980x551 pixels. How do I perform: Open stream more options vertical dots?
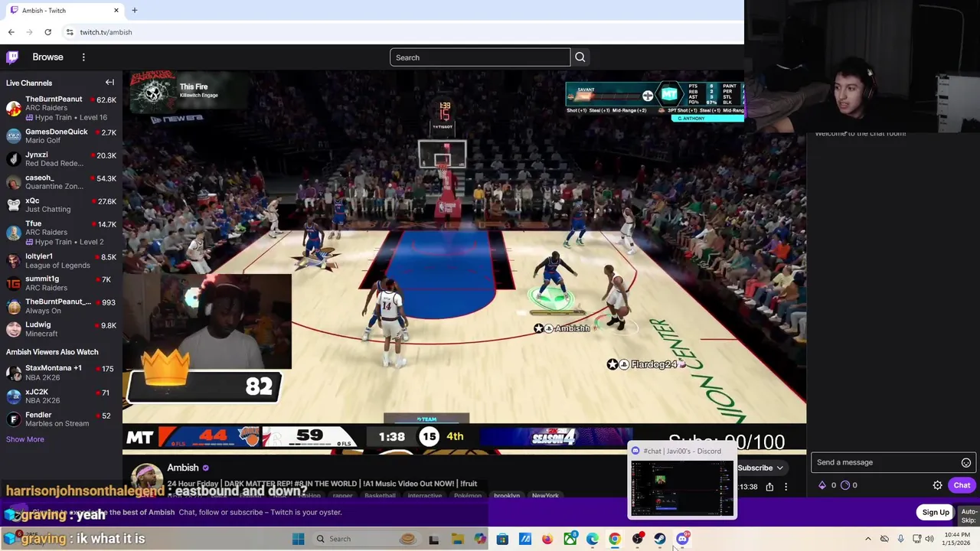[x=786, y=487]
